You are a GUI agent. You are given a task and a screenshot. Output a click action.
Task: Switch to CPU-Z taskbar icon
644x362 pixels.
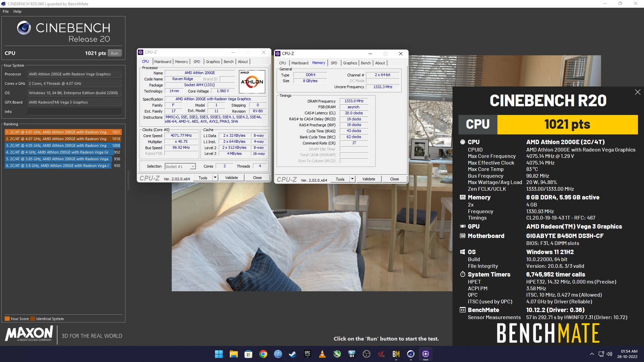426,354
